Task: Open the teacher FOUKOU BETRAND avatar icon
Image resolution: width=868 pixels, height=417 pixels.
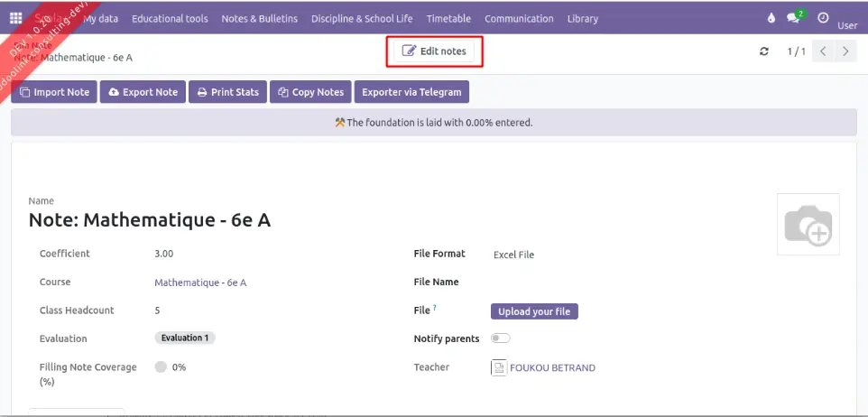Action: point(499,367)
